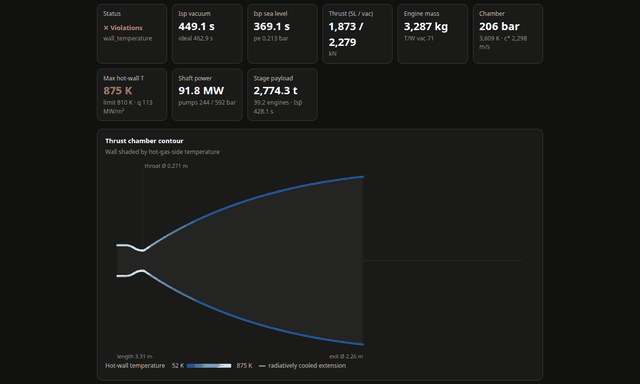Click the wall_temperature violation label
640x384 pixels.
pyautogui.click(x=127, y=38)
